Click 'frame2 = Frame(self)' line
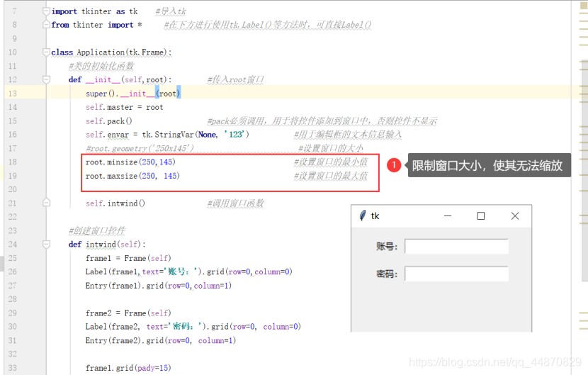 click(128, 313)
